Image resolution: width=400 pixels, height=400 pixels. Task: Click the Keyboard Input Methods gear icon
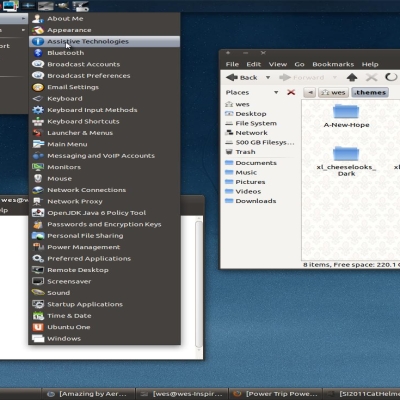tap(38, 110)
